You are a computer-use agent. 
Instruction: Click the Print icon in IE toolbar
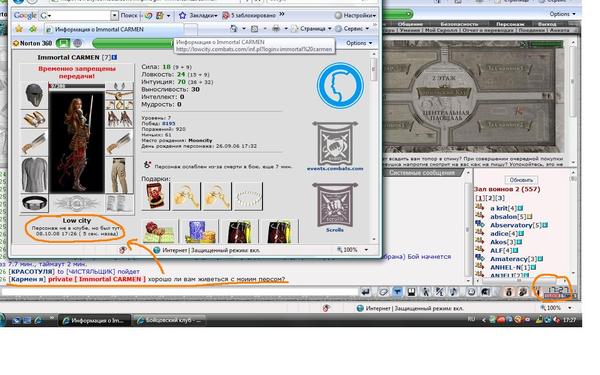(276, 28)
